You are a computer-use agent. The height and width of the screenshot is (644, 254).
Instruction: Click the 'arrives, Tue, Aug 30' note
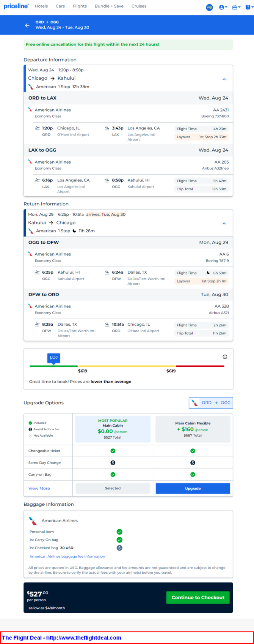point(106,214)
